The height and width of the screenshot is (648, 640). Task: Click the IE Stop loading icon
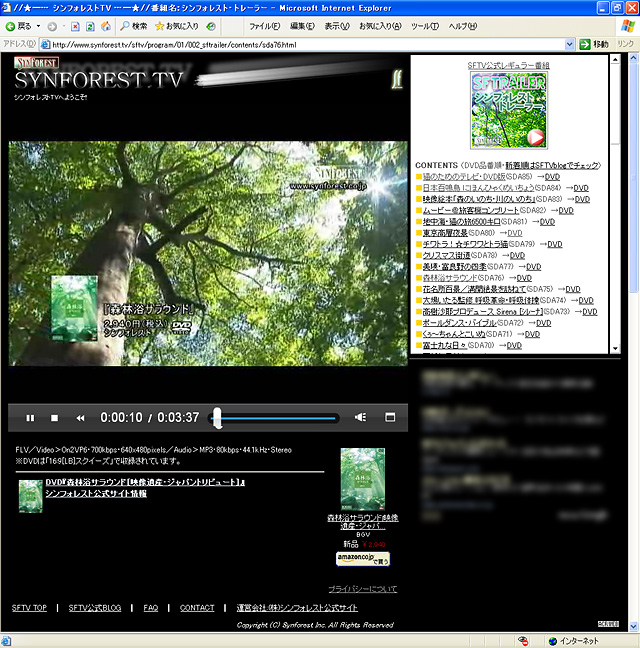(75, 26)
